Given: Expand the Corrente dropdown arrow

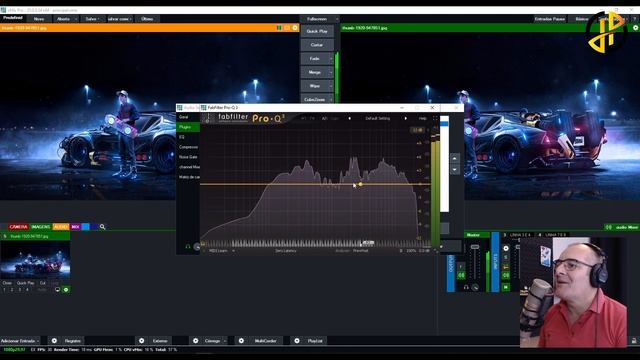Looking at the screenshot, I should [224, 341].
